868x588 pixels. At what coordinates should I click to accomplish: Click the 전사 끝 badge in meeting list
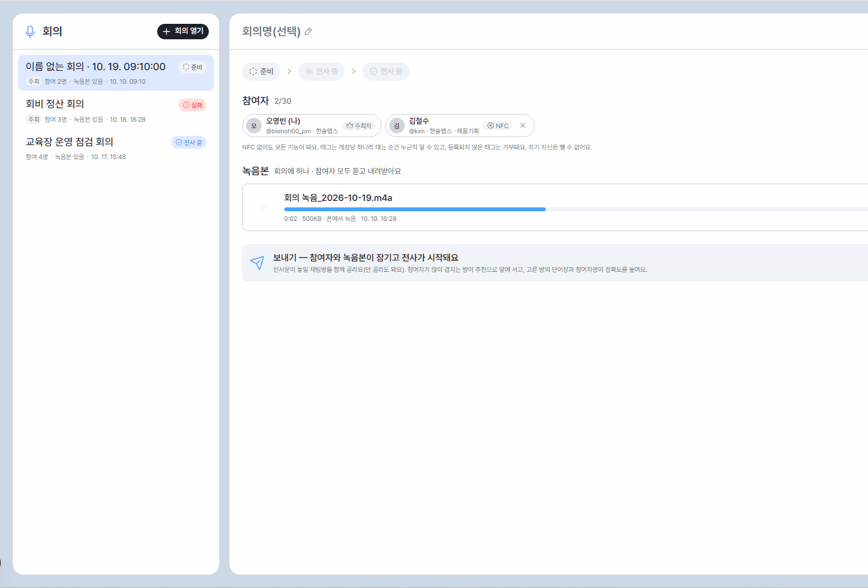(189, 142)
